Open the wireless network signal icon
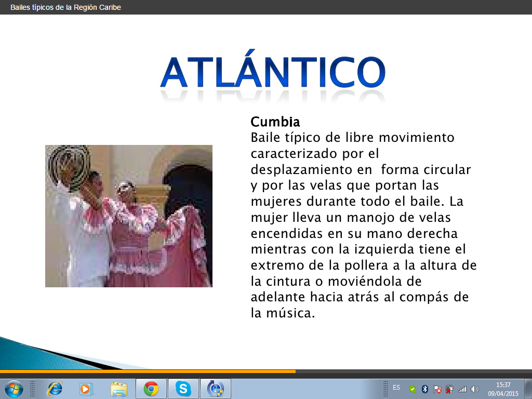The image size is (532, 399). point(462,389)
